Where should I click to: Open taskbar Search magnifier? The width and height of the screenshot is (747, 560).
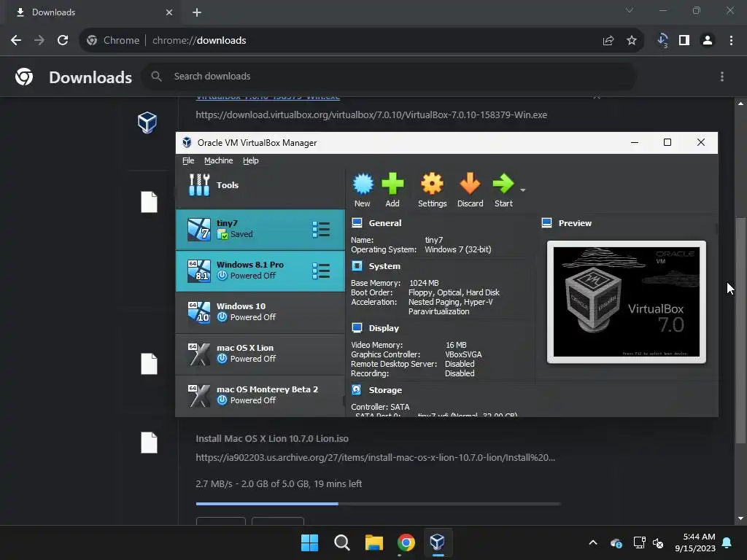pos(341,542)
